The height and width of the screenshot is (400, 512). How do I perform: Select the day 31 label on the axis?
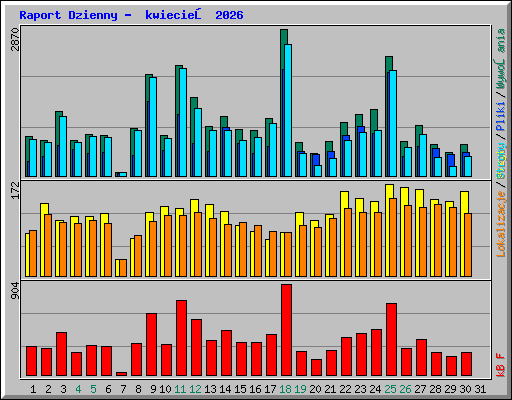click(x=480, y=389)
